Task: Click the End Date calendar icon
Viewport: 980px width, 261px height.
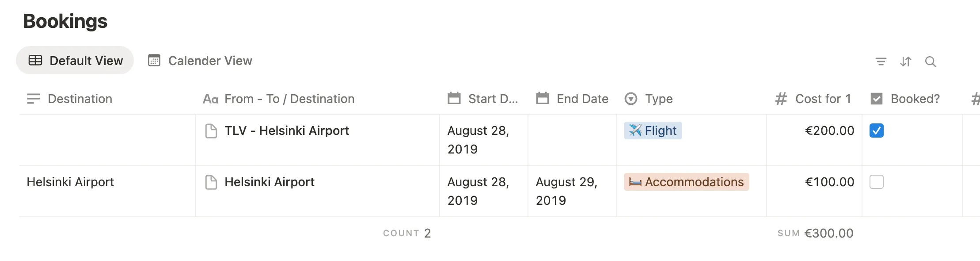Action: [x=542, y=98]
